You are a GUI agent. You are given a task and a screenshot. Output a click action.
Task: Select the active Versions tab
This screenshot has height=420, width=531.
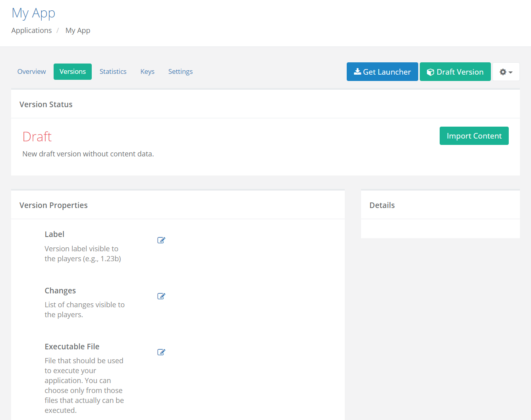(x=73, y=71)
